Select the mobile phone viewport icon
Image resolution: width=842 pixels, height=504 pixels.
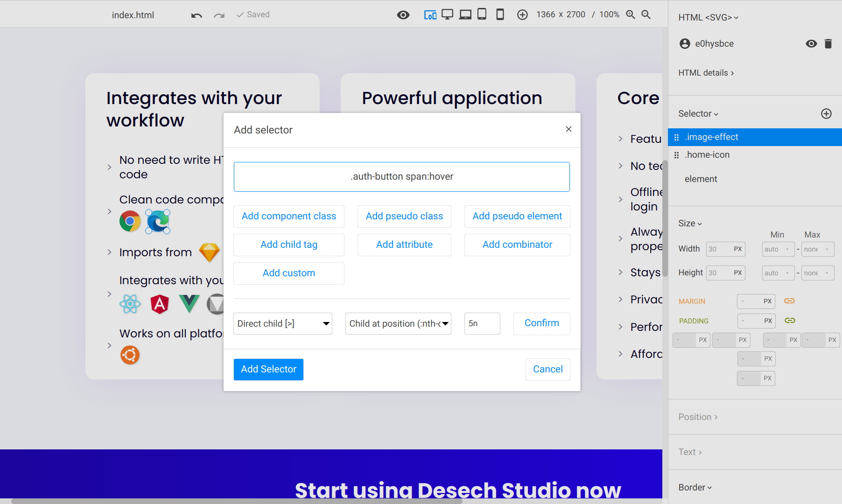500,14
